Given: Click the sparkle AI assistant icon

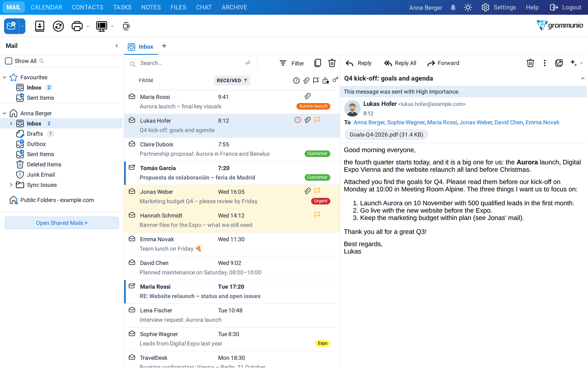Looking at the screenshot, I should pyautogui.click(x=574, y=63).
